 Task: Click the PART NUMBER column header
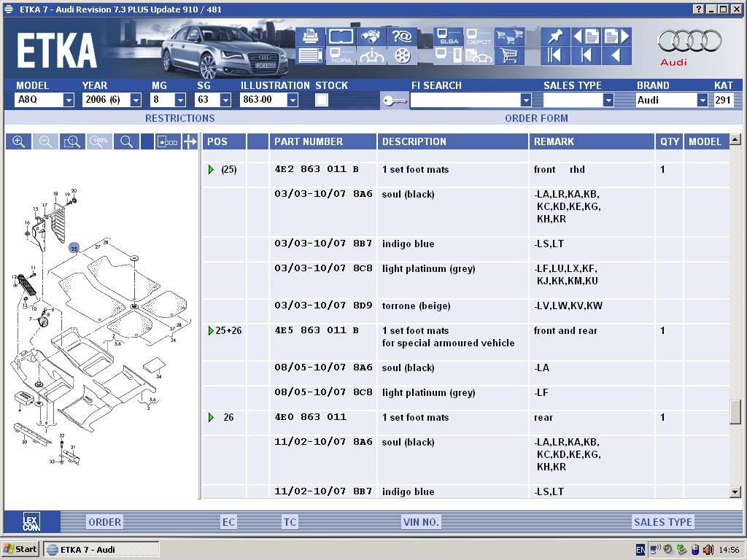click(x=323, y=141)
